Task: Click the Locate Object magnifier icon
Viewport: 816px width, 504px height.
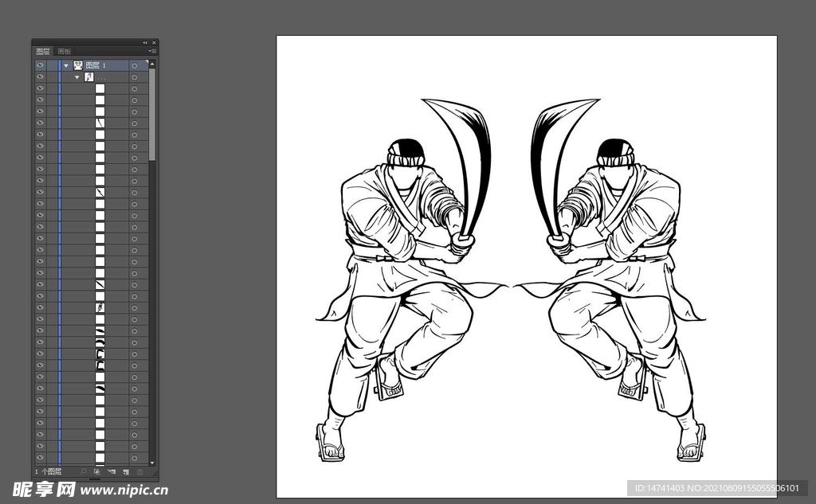Action: 84,471
